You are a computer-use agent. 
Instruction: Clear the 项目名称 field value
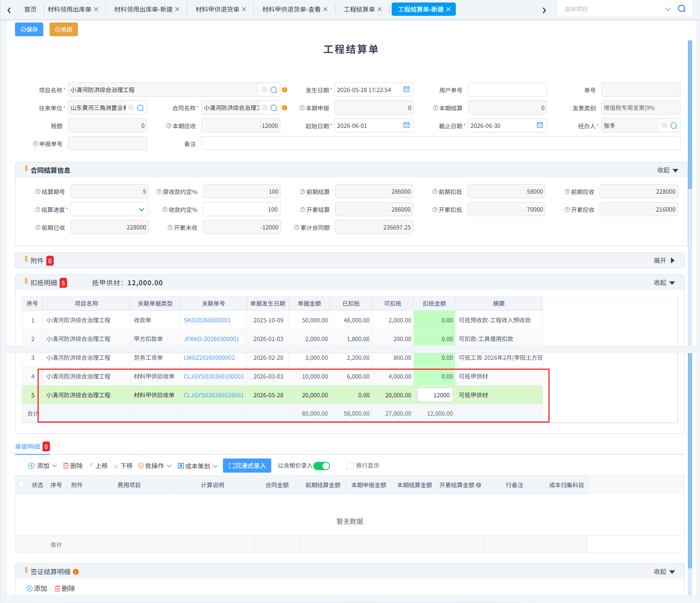click(x=264, y=90)
